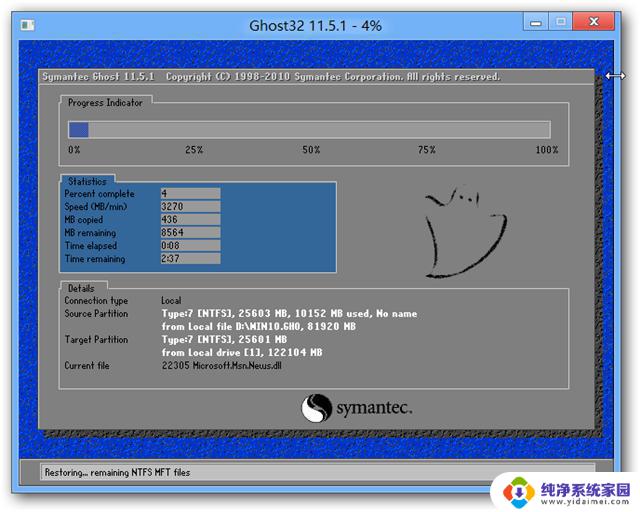Click the 0% progress scale label
Image resolution: width=640 pixels, height=512 pixels.
(74, 150)
